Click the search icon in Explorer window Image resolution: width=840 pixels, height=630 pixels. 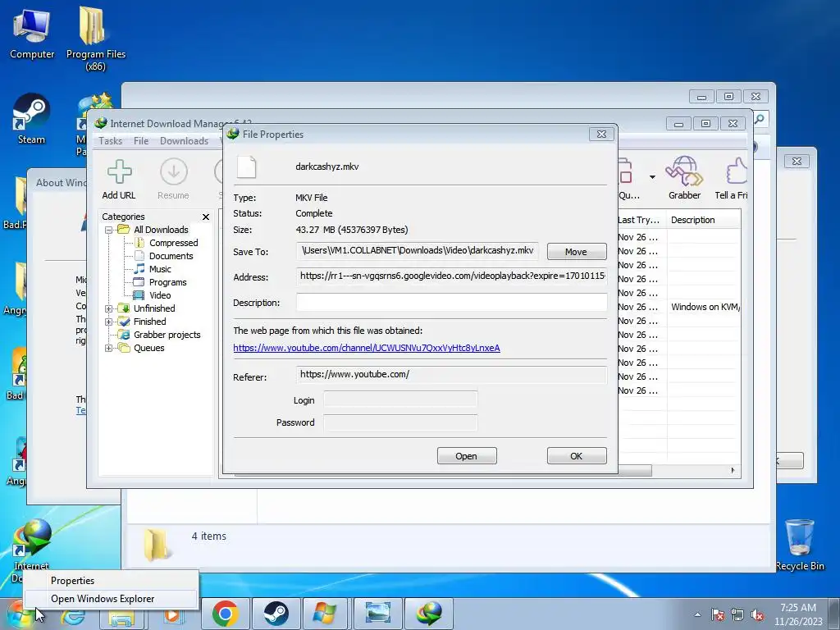pos(759,119)
